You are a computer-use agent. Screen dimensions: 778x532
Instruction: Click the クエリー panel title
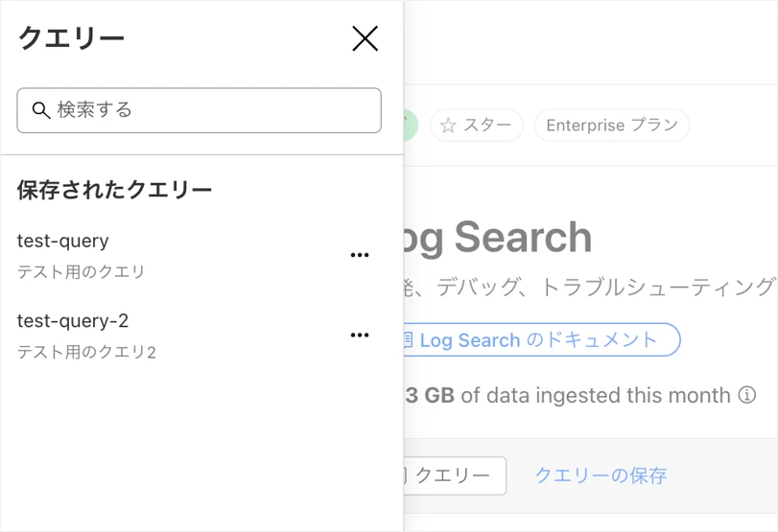[x=71, y=38]
